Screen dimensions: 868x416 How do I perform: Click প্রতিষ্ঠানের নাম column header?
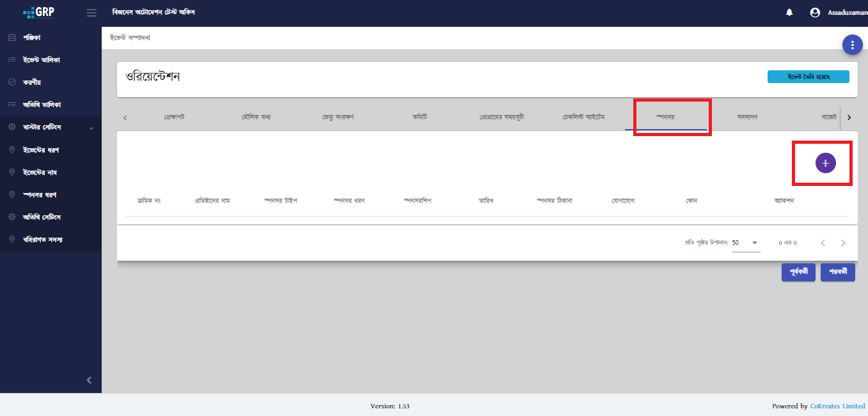pos(212,201)
